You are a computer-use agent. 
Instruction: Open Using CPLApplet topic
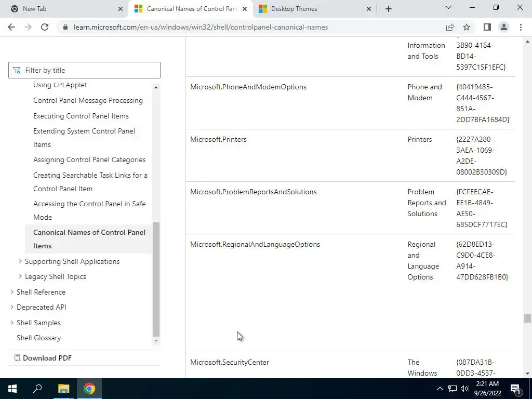coord(60,85)
